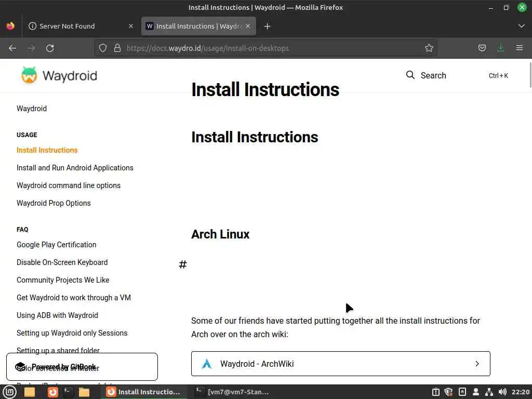Click the search magnifier icon
This screenshot has width=532, height=399.
410,75
